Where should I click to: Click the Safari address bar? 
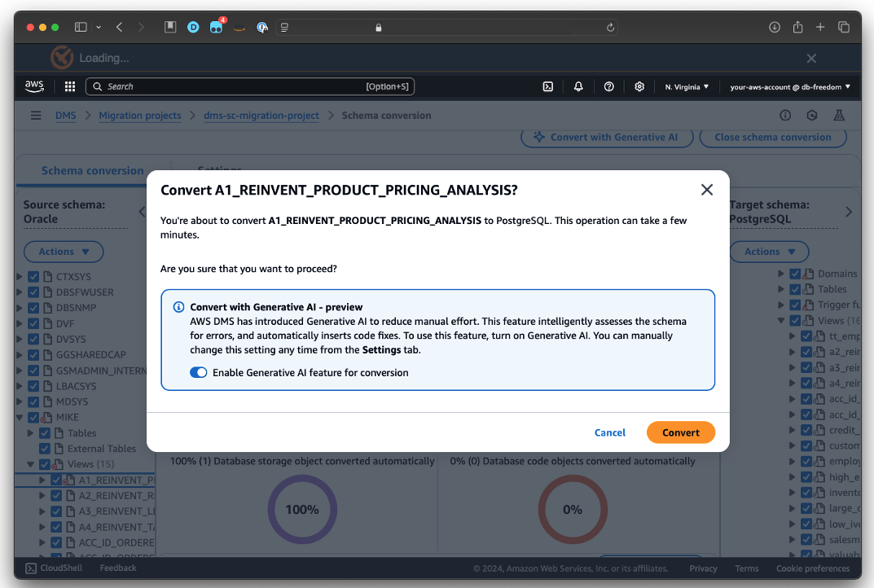[446, 28]
